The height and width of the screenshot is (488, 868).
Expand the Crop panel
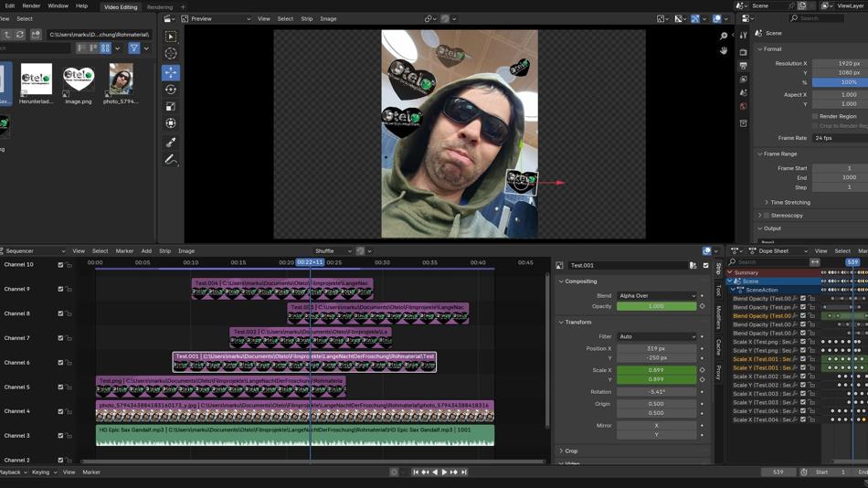pyautogui.click(x=571, y=451)
